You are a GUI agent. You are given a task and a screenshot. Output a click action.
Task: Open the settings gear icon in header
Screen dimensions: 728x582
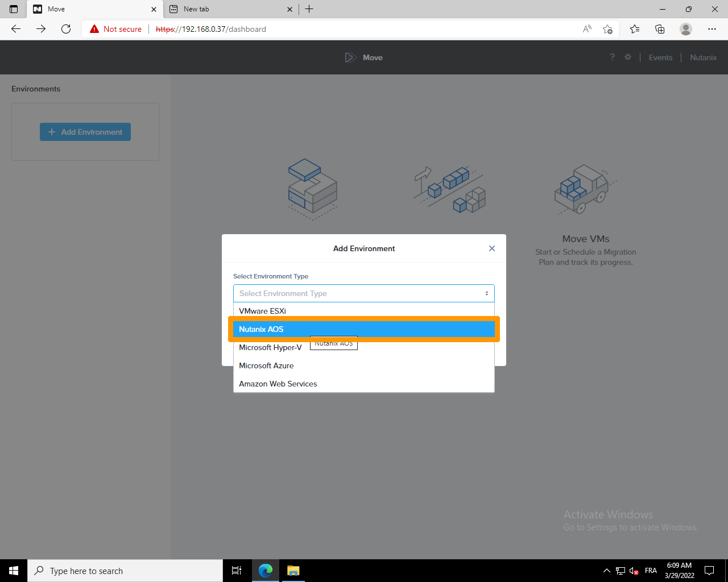[x=628, y=57]
